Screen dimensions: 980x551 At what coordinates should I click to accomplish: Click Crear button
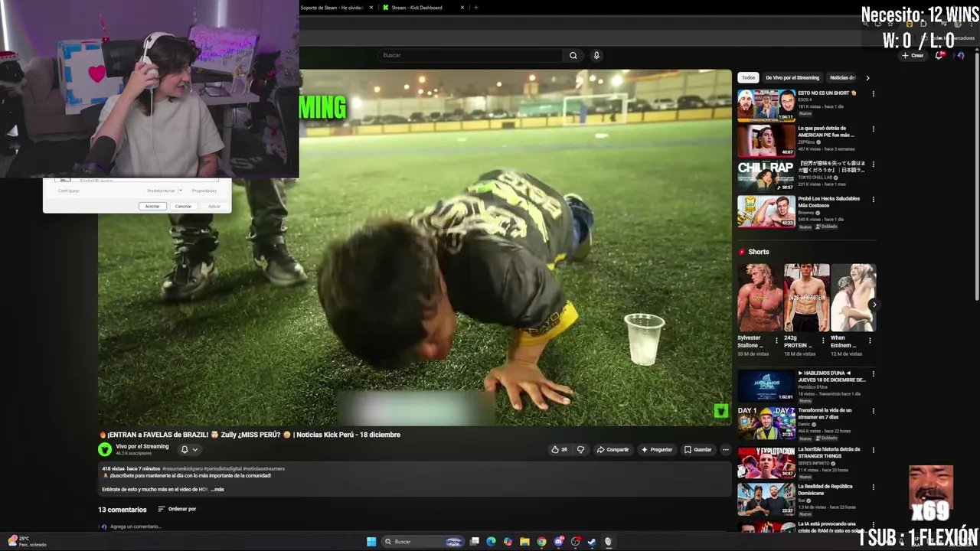tap(913, 55)
